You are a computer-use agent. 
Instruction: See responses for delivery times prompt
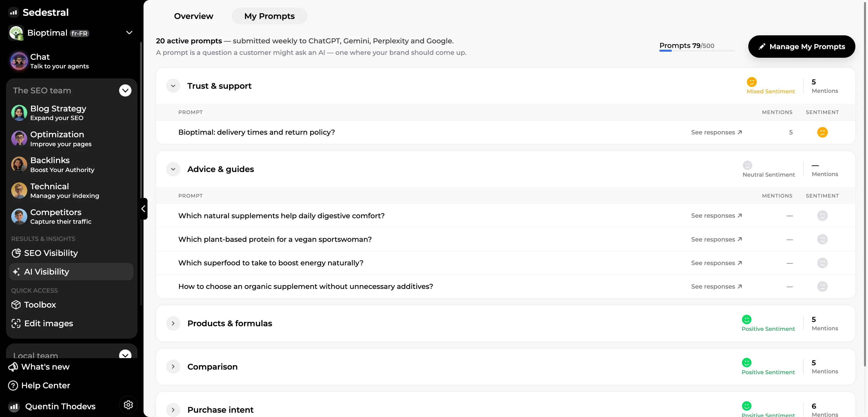(716, 132)
